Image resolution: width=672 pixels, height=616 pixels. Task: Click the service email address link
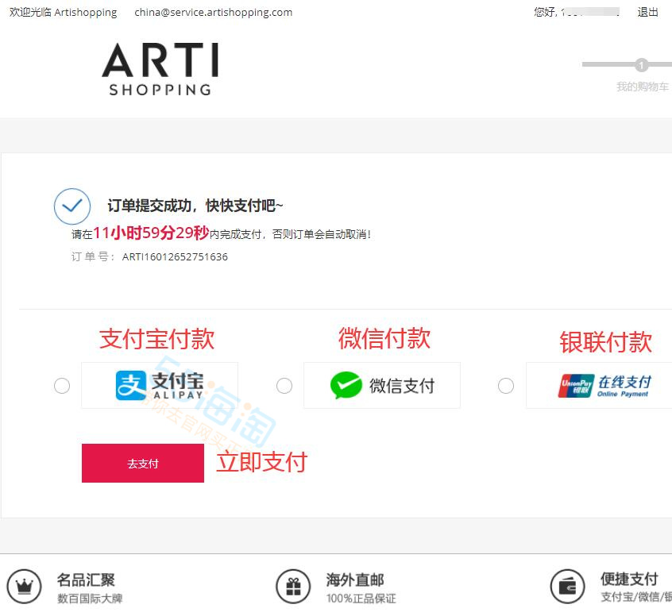click(x=214, y=12)
